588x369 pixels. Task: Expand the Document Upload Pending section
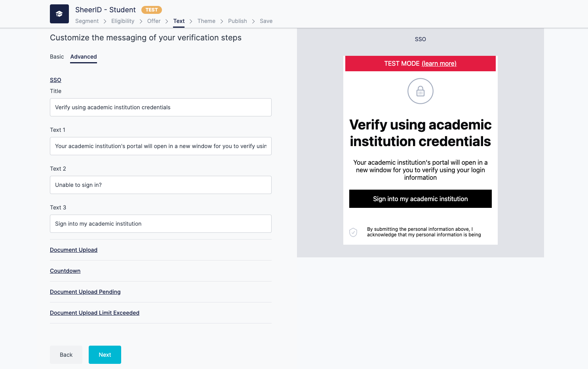[85, 292]
